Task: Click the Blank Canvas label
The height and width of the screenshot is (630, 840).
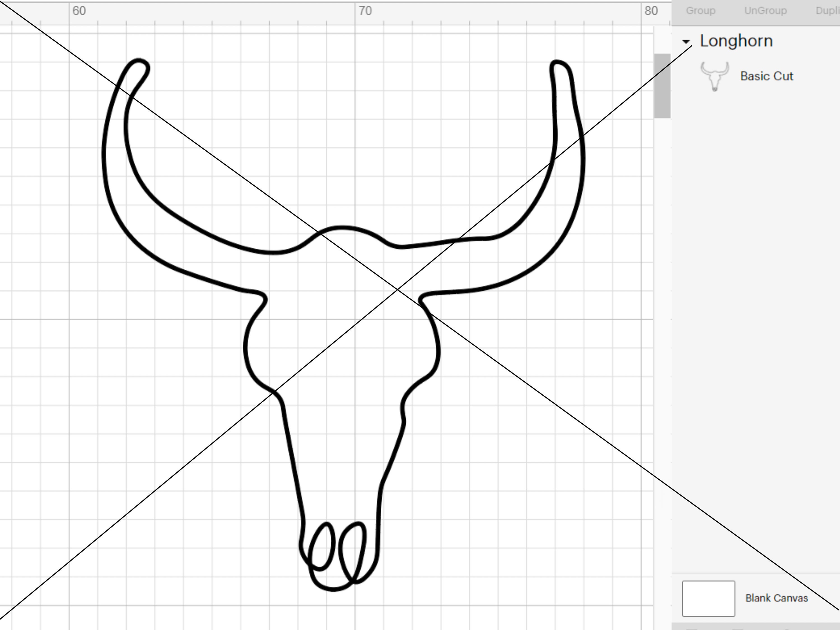Action: point(777,598)
